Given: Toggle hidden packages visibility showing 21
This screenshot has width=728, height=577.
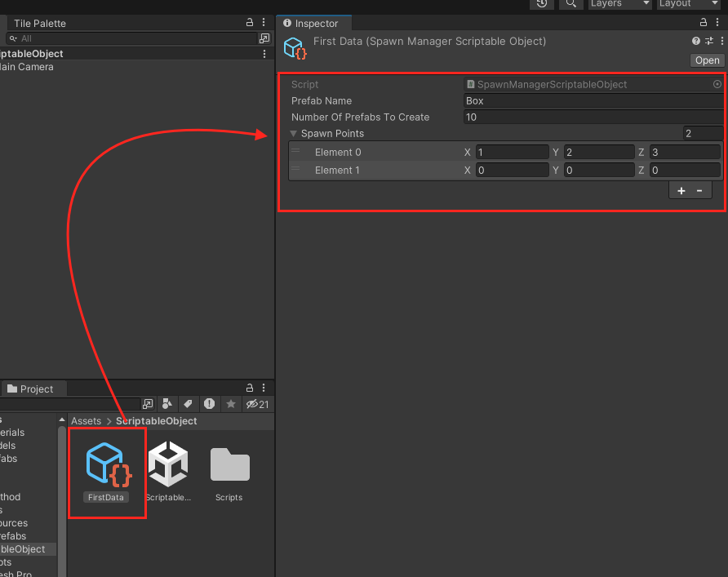Looking at the screenshot, I should coord(257,404).
